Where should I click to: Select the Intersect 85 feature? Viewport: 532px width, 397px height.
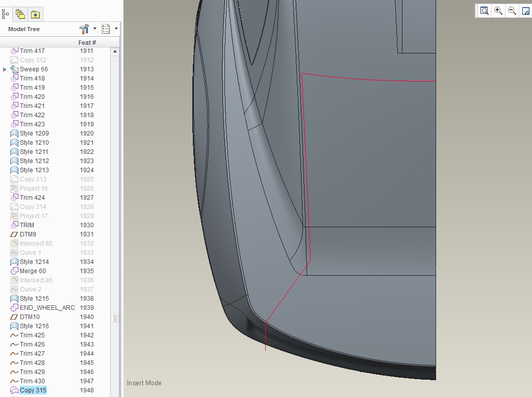(x=36, y=244)
